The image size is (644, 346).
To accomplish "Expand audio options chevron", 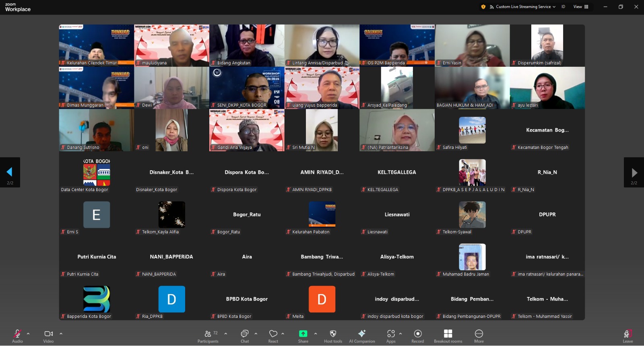I will [x=28, y=334].
